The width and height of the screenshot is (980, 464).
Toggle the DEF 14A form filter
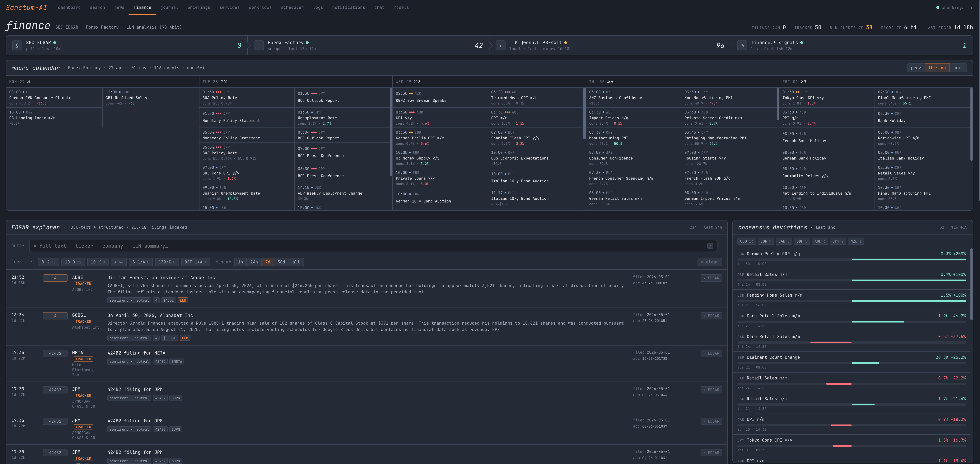point(196,262)
